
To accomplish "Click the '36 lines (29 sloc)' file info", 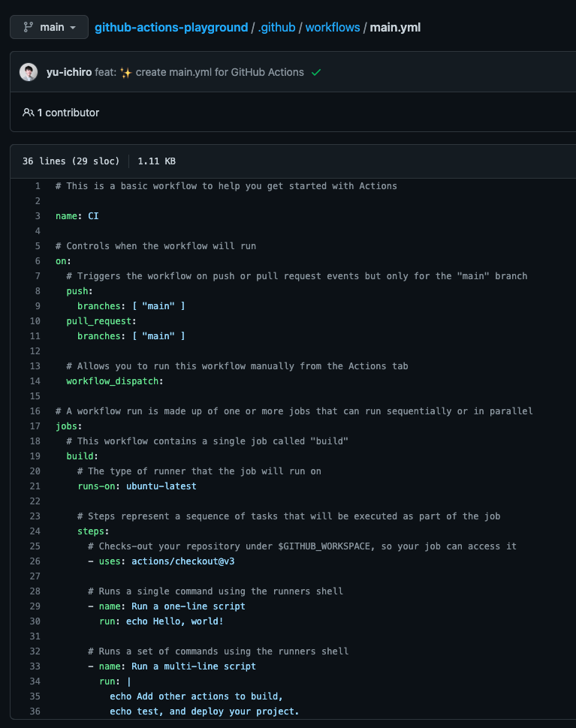I will tap(71, 161).
